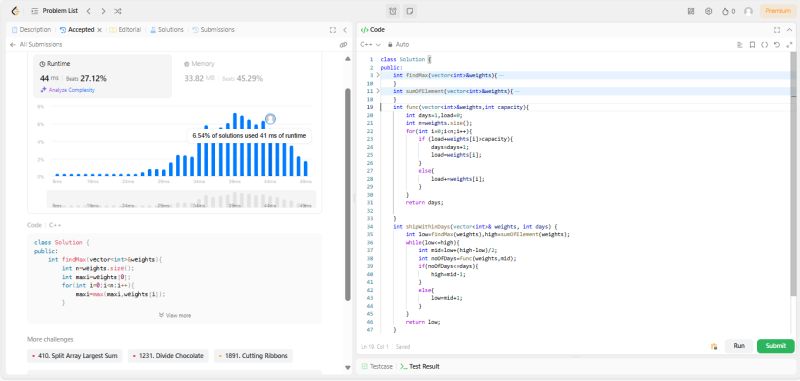This screenshot has width=800, height=381.
Task: Open the Test Result tab
Action: point(420,367)
